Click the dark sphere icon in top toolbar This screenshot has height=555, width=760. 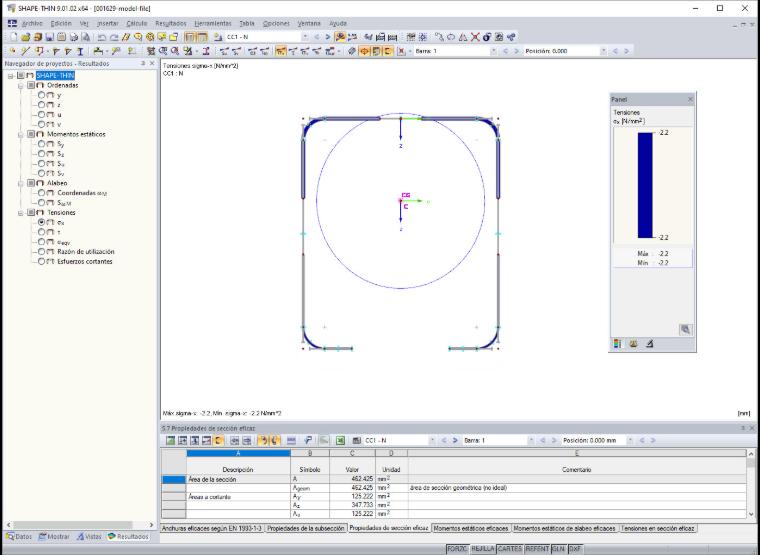[487, 37]
